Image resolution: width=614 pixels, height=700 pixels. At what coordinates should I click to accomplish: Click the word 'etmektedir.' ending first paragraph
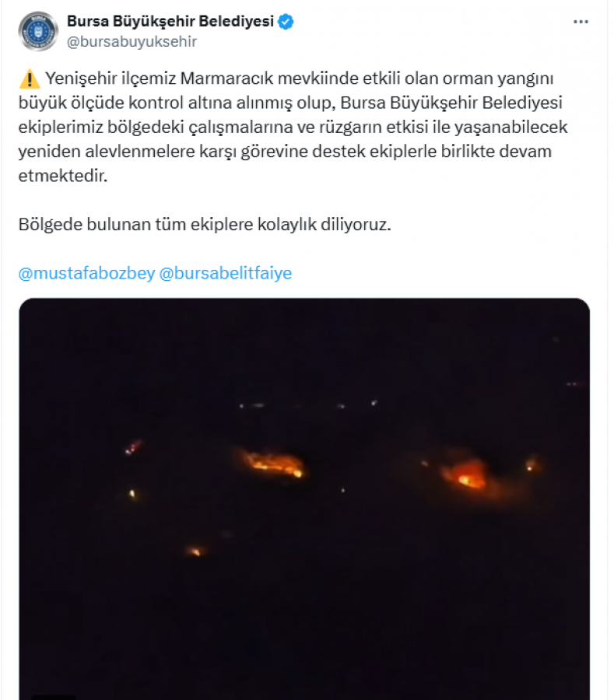click(63, 176)
